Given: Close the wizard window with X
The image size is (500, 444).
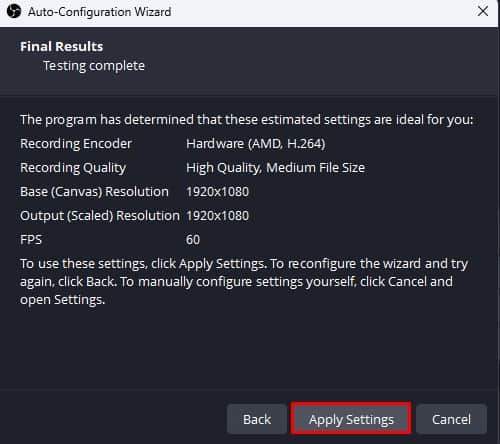Looking at the screenshot, I should [x=483, y=11].
